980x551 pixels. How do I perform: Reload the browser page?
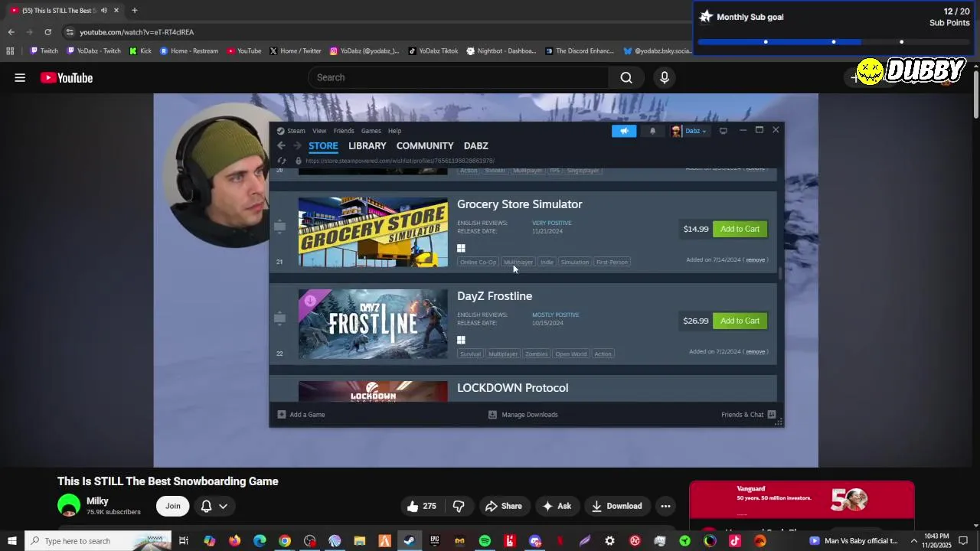click(47, 32)
